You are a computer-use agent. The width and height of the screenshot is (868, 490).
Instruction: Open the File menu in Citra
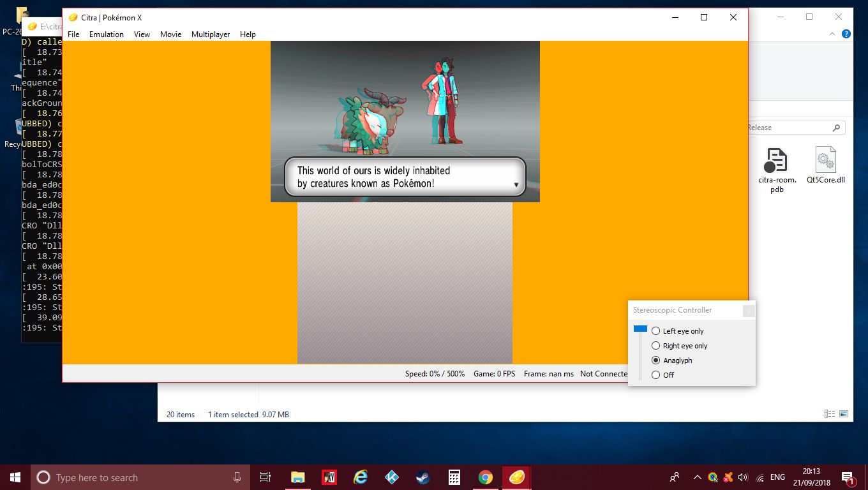tap(73, 34)
